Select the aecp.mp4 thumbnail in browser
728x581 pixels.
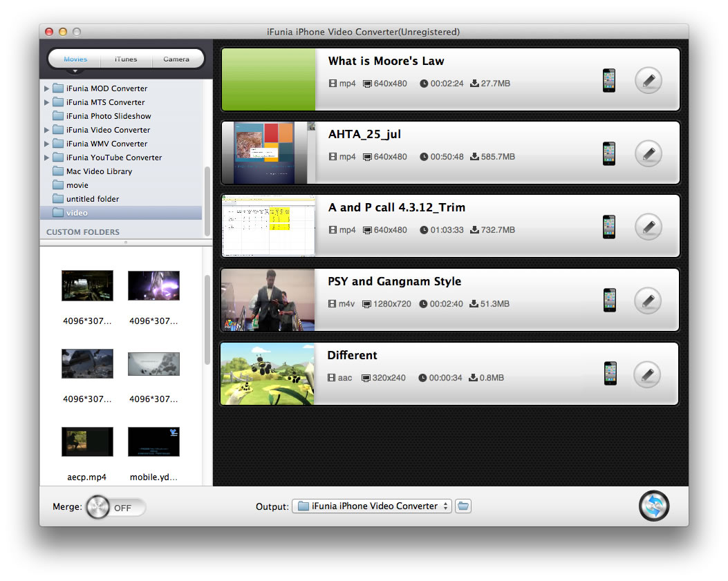pos(87,441)
